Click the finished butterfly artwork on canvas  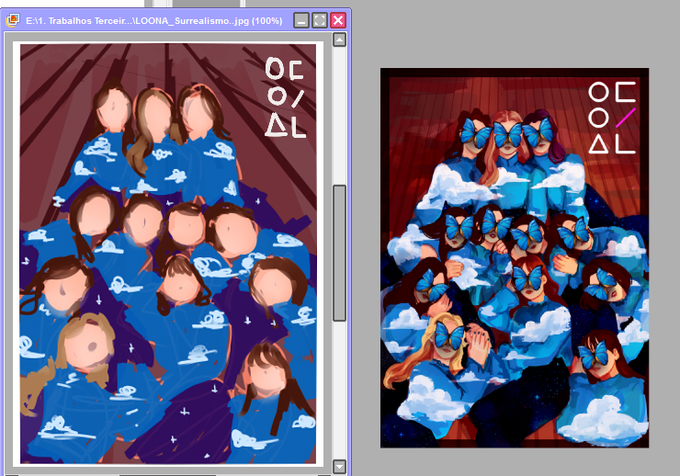(514, 258)
